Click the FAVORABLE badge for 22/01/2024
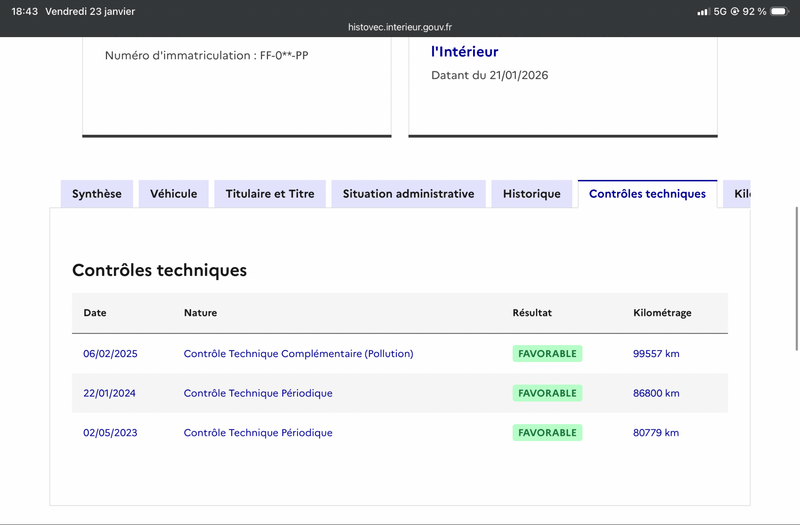Viewport: 800px width, 525px height. tap(547, 393)
